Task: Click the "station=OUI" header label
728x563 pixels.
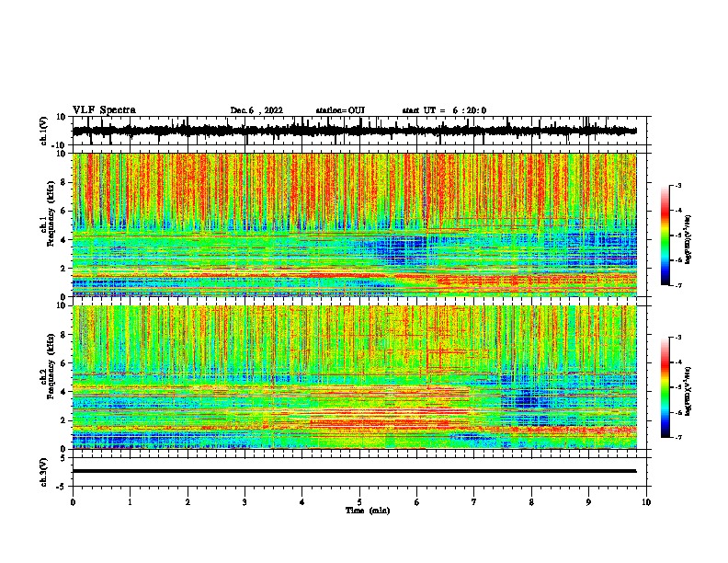Action: pos(340,110)
